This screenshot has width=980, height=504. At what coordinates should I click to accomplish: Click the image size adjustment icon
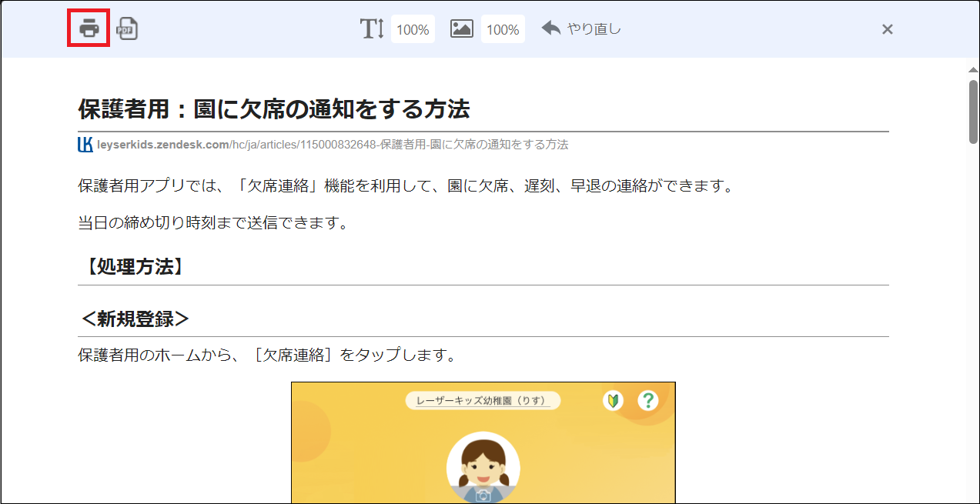462,28
